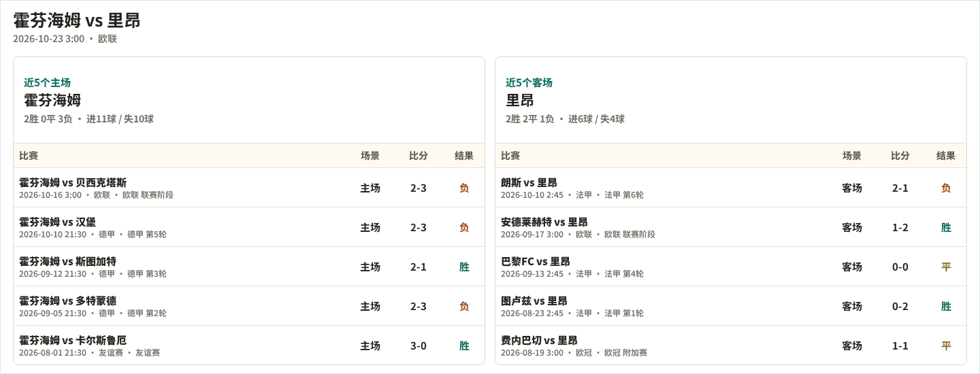Select the 近5个客场 label
The width and height of the screenshot is (980, 374).
(529, 82)
